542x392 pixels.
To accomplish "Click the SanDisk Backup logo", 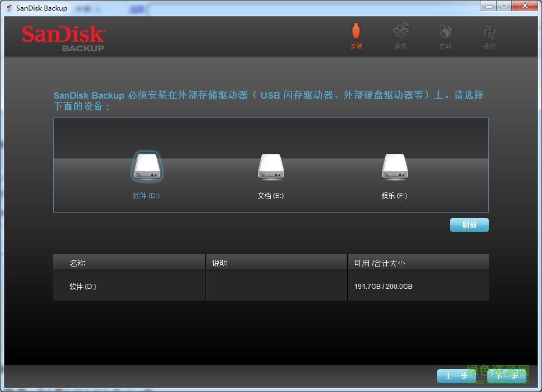I will pyautogui.click(x=63, y=36).
